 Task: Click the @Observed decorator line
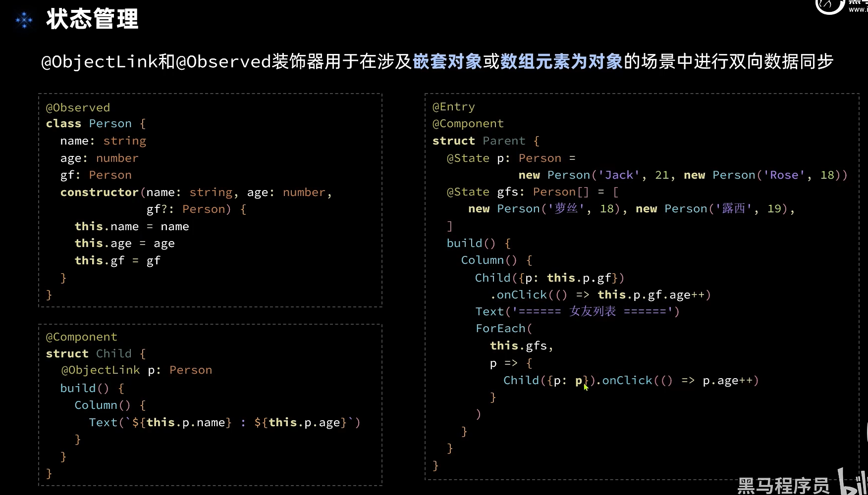pos(78,107)
